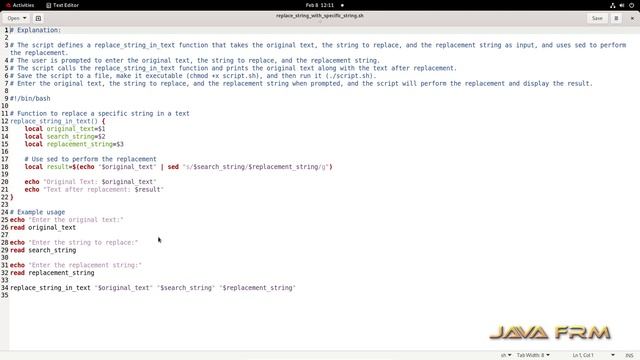The height and width of the screenshot is (360, 640).
Task: Toggle the INS insert mode indicator
Action: click(x=629, y=355)
